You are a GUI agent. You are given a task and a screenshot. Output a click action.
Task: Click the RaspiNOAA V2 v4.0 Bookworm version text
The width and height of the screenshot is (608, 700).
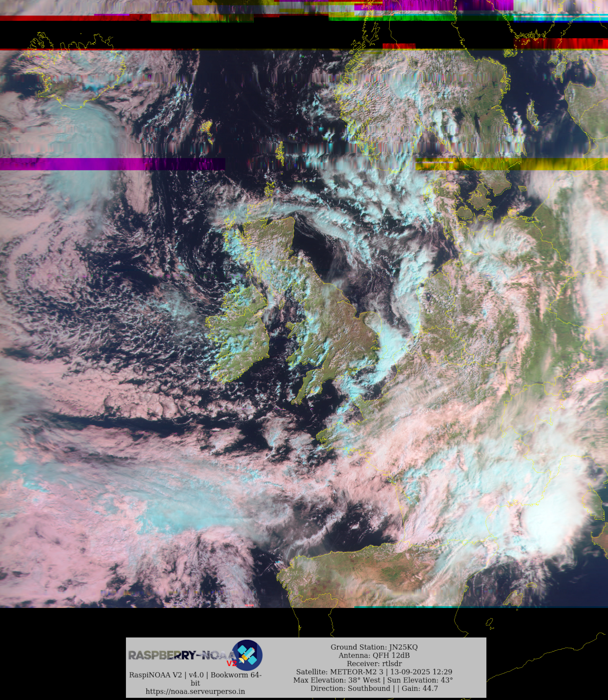click(195, 675)
